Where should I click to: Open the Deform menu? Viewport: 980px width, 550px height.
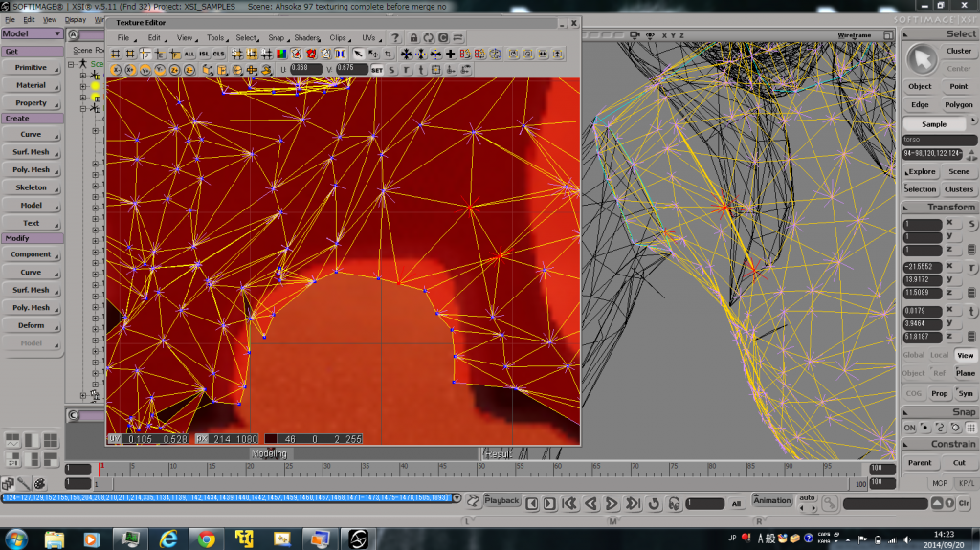tap(32, 325)
